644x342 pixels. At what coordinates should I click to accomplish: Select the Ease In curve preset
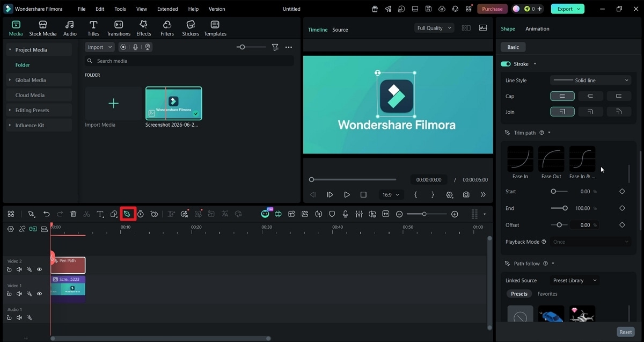coord(520,163)
